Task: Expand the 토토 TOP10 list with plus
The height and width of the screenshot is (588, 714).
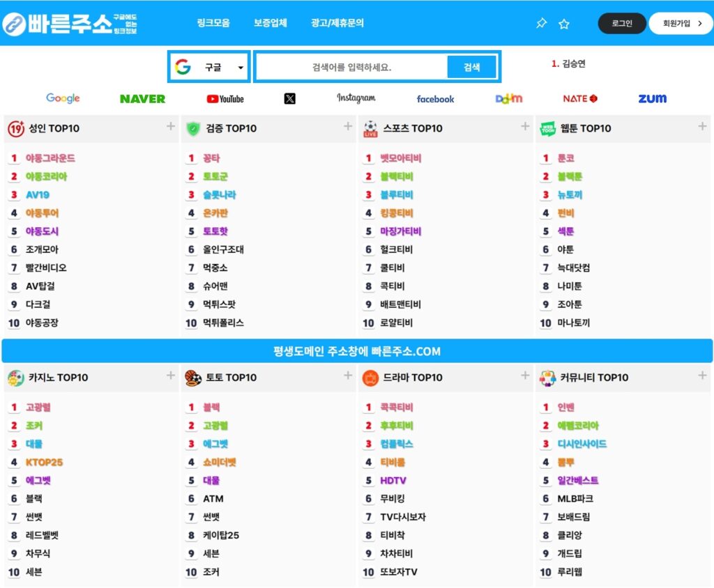Action: 348,375
